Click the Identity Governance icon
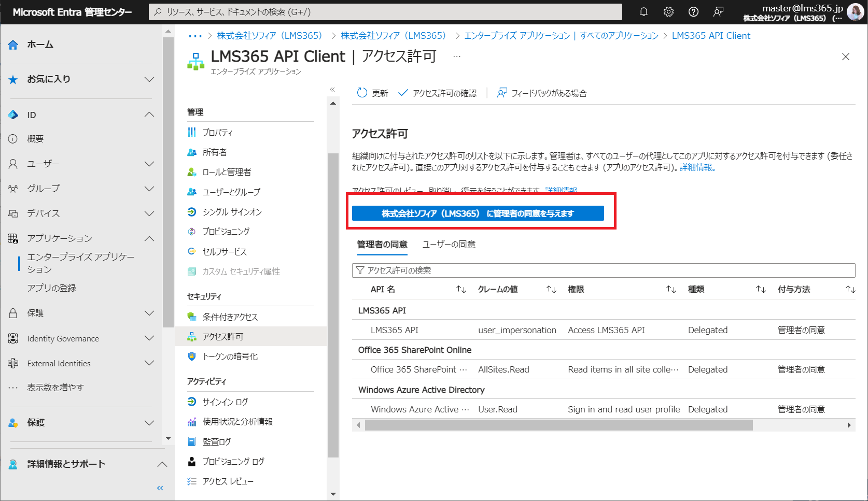Image resolution: width=868 pixels, height=501 pixels. tap(13, 338)
